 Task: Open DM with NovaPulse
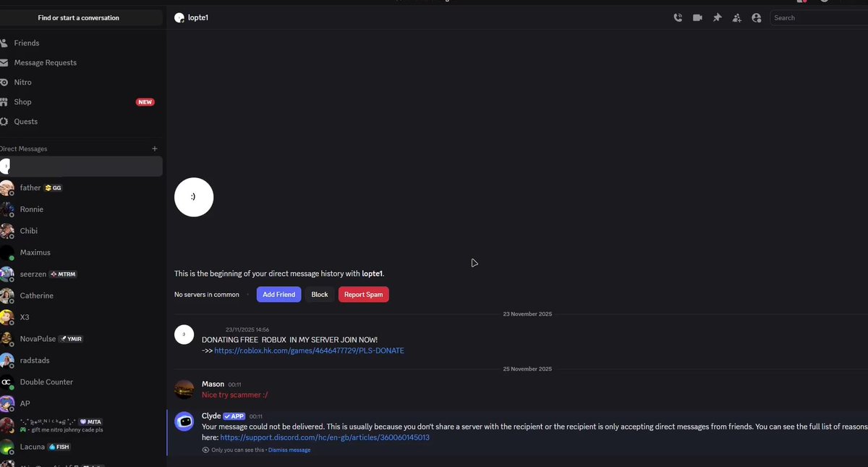(x=81, y=339)
